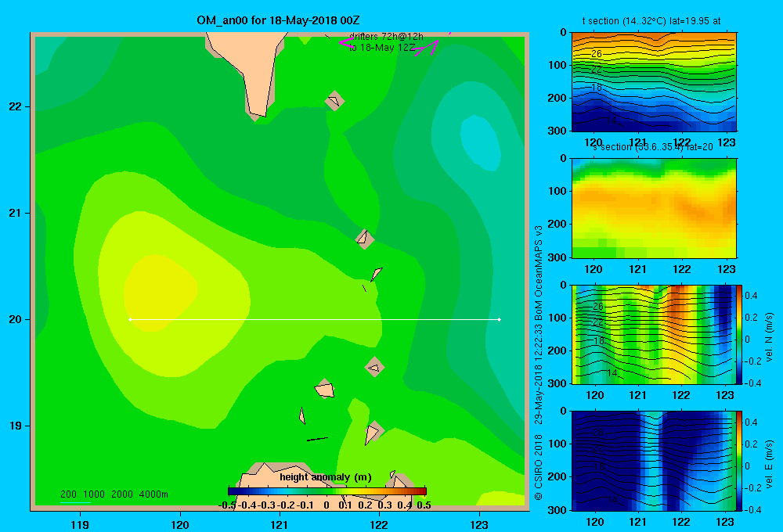This screenshot has width=783, height=532.
Task: Click the yellow height anomaly maximum west of 120E
Action: pyautogui.click(x=160, y=292)
